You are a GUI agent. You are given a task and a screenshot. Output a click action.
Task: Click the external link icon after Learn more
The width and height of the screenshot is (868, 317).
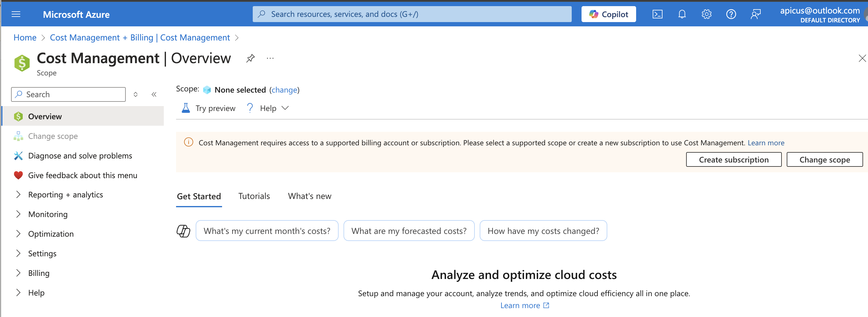[x=546, y=305]
